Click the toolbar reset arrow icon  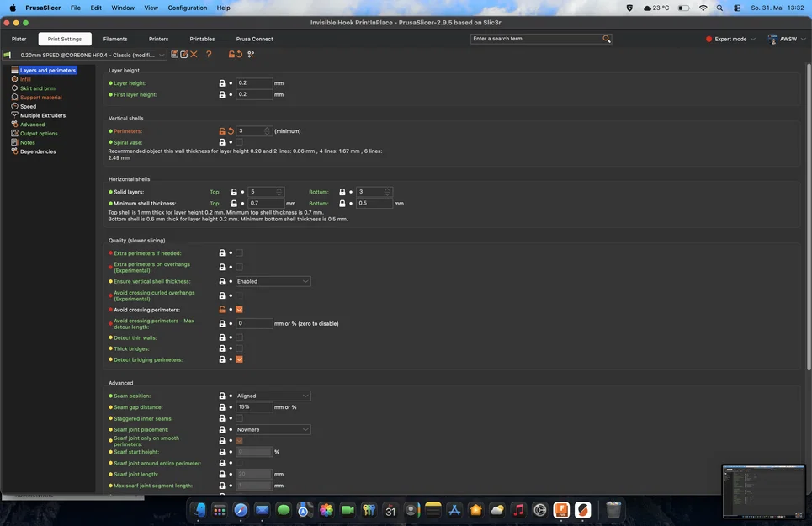[x=239, y=55]
